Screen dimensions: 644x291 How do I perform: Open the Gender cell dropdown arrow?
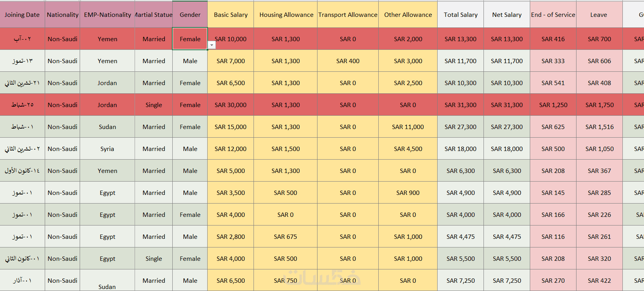[212, 45]
